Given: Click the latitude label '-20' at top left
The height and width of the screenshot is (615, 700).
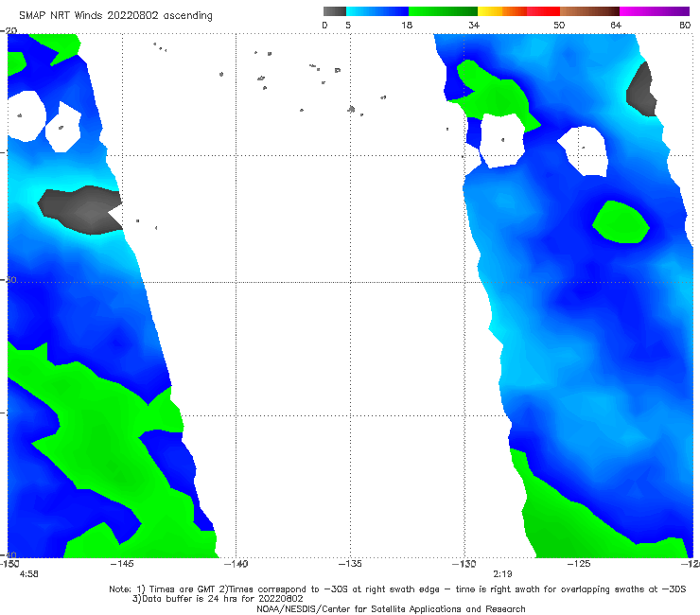Looking at the screenshot, I should [x=9, y=31].
